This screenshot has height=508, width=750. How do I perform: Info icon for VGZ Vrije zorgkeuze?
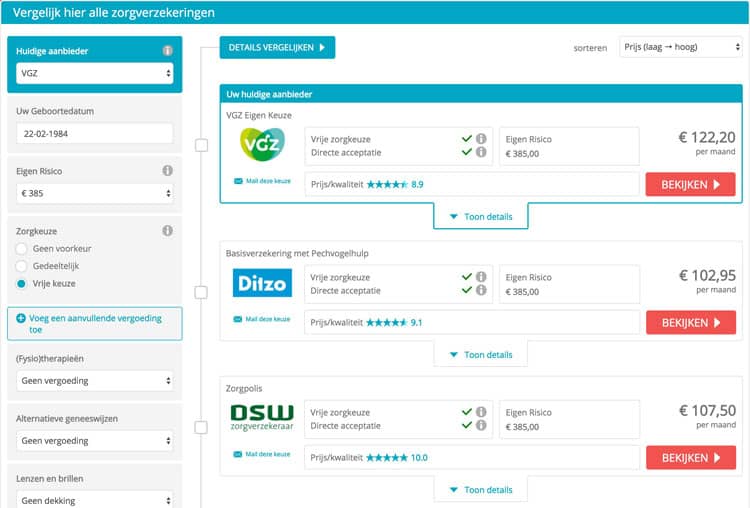pos(481,139)
